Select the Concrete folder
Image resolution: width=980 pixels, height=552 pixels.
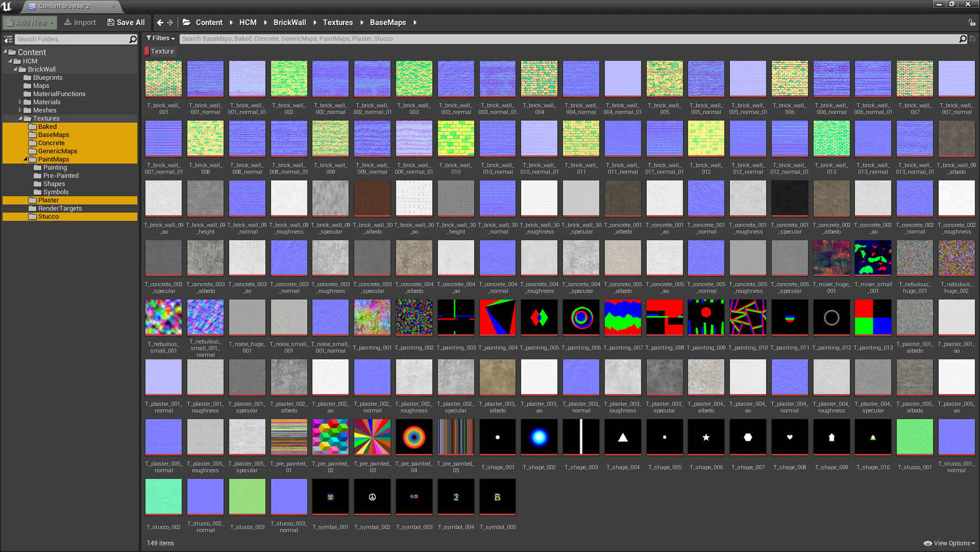click(70, 143)
